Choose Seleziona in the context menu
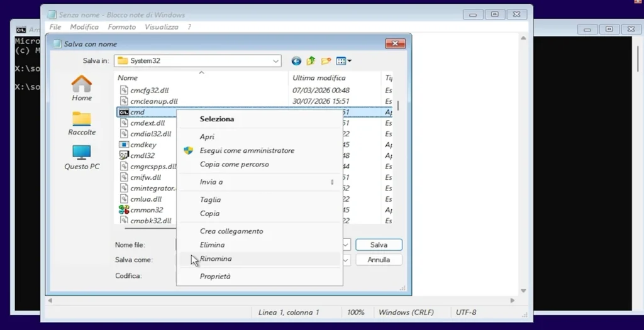This screenshot has height=330, width=644. pos(259,119)
